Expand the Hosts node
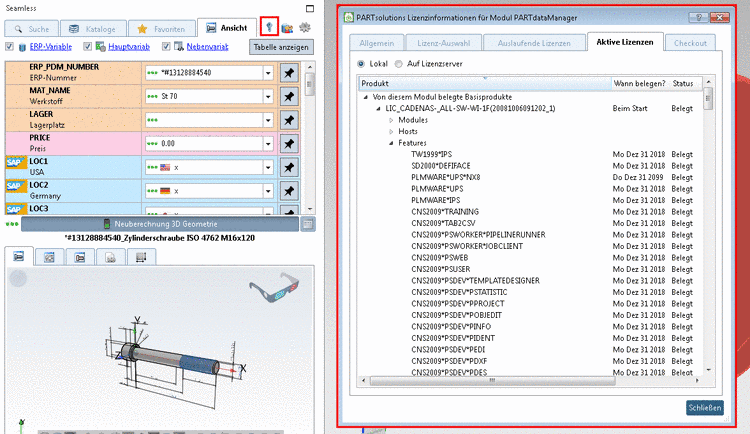The height and width of the screenshot is (434, 750). click(391, 132)
